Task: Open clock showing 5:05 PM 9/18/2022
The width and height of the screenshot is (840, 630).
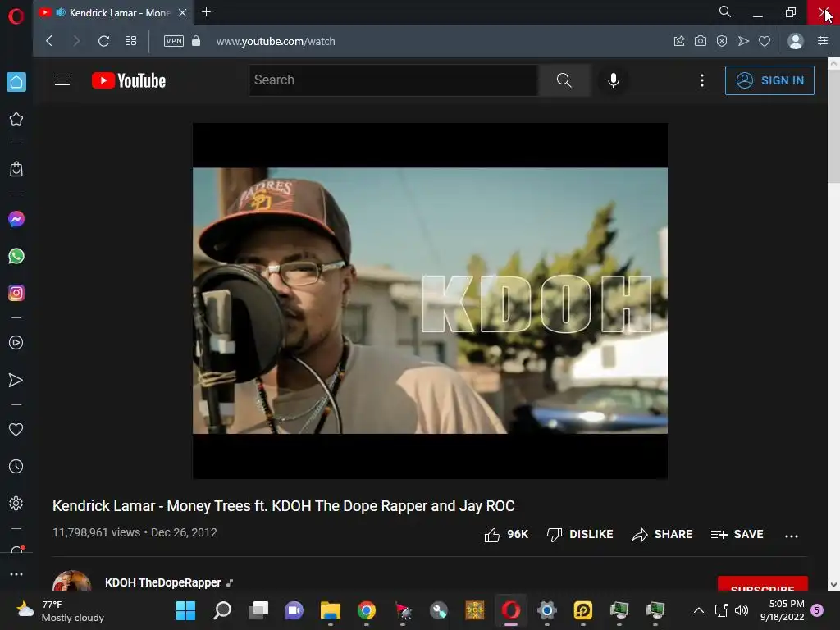Action: tap(782, 610)
